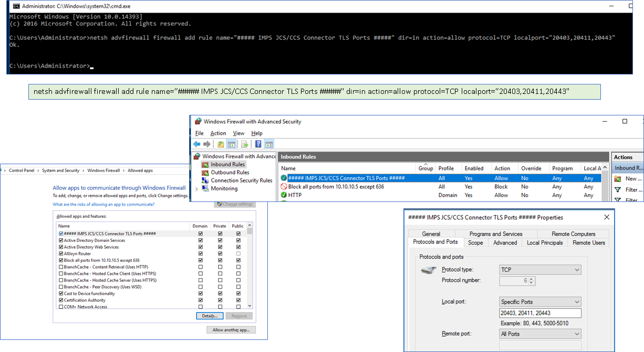Click the red block icon of 10.10.10.5 rule
Viewport: 644px width, 352px height.
pos(284,187)
